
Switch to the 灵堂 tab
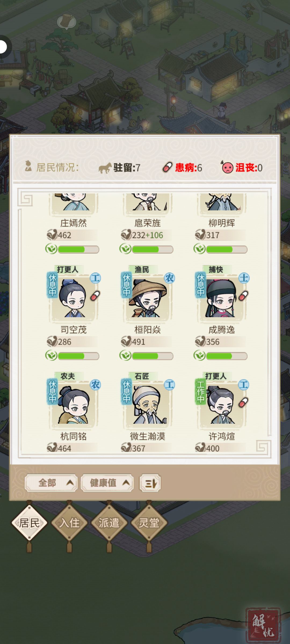(149, 523)
